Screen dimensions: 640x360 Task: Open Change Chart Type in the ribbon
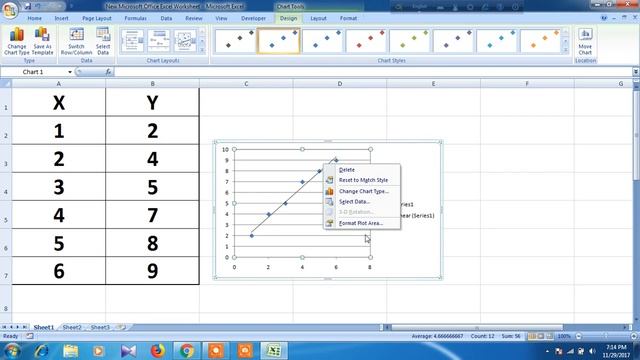(17, 41)
